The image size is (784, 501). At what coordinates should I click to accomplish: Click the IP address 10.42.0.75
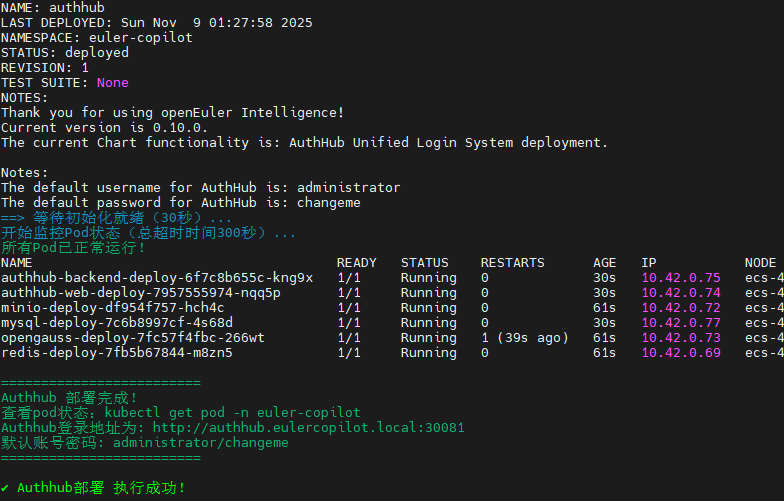681,278
